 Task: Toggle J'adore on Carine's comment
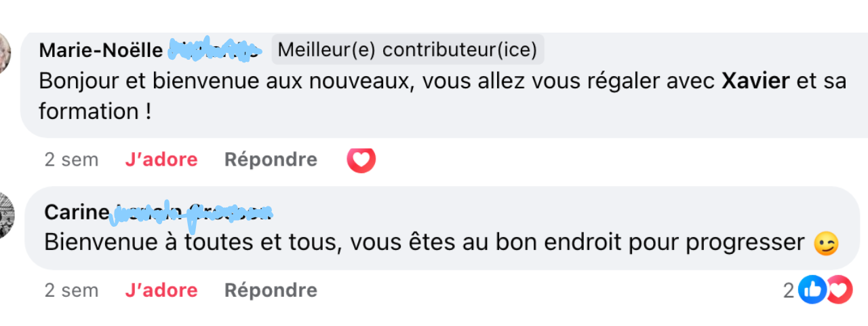click(x=161, y=291)
